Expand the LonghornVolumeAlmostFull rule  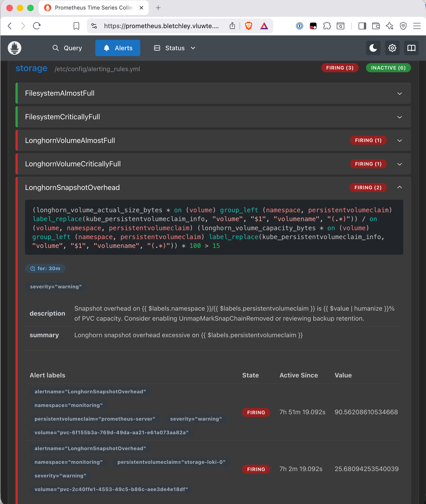point(213,140)
